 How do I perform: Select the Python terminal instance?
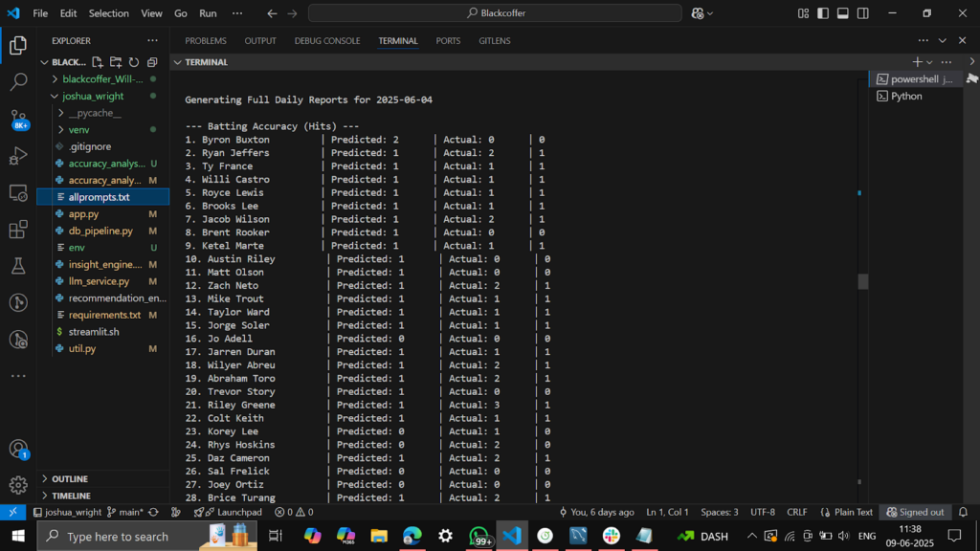[x=906, y=97]
